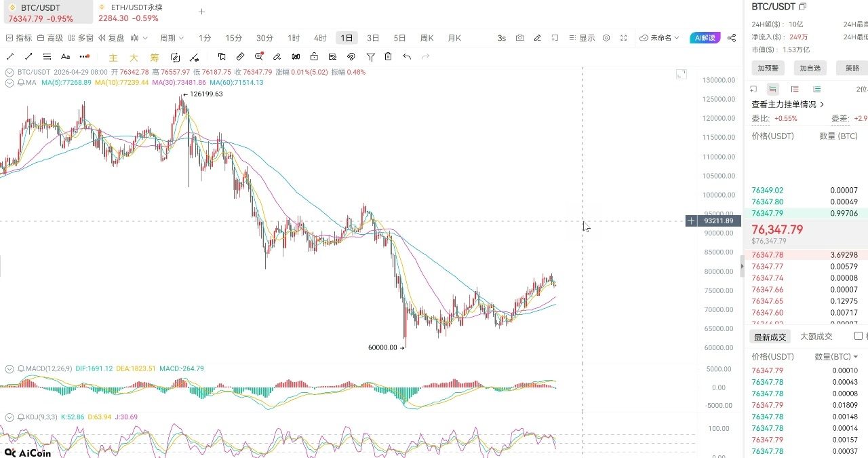Undo the last drawing action
868x458 pixels.
pos(407,57)
